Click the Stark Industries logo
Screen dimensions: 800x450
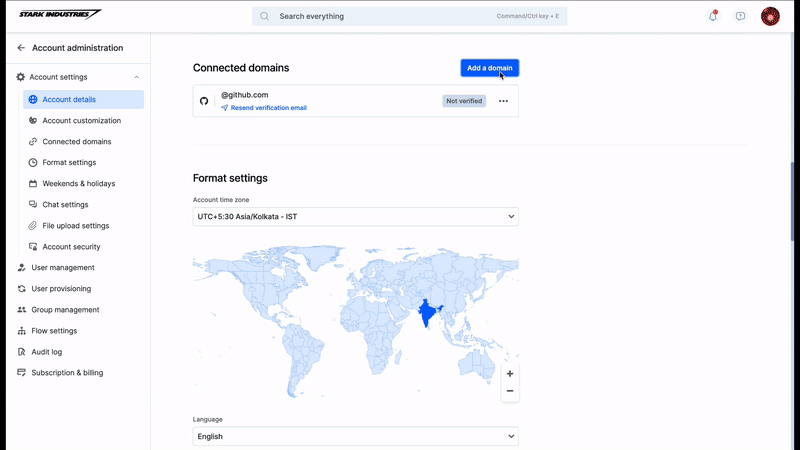[60, 14]
